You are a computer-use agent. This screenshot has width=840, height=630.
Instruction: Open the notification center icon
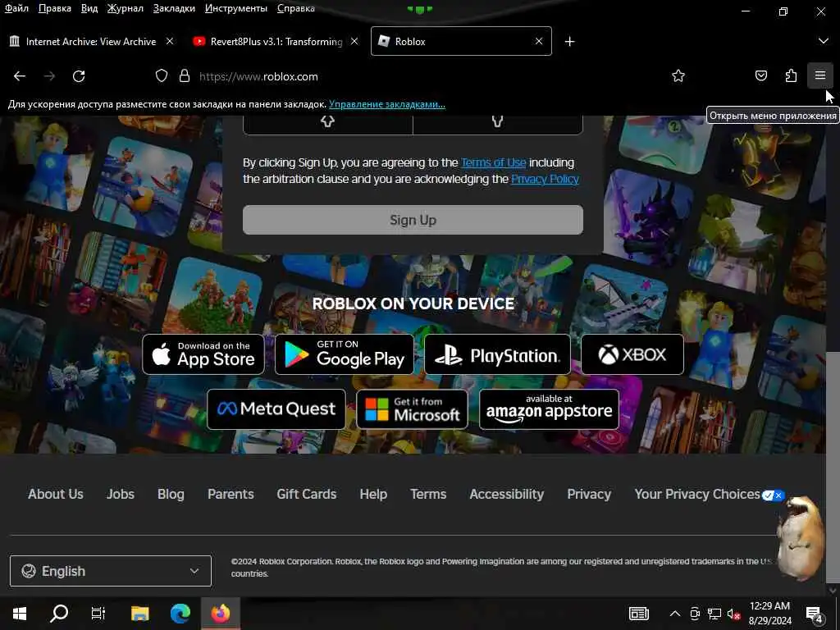click(815, 614)
